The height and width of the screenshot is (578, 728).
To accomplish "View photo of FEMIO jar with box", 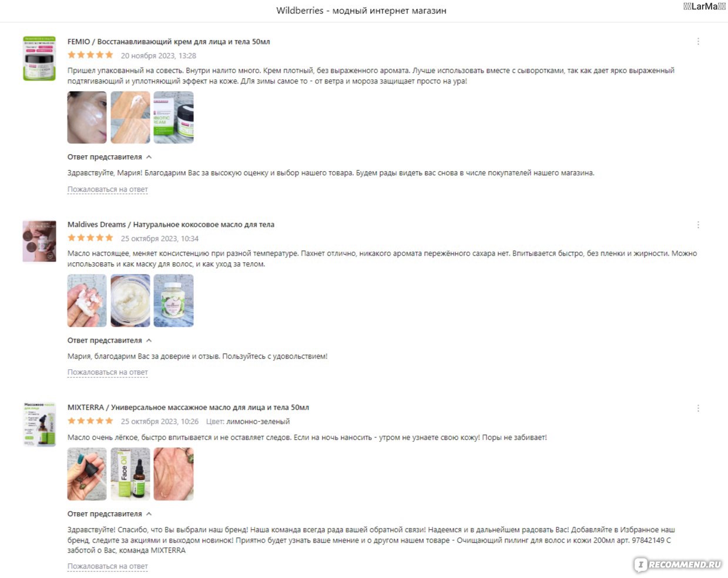I will point(173,118).
